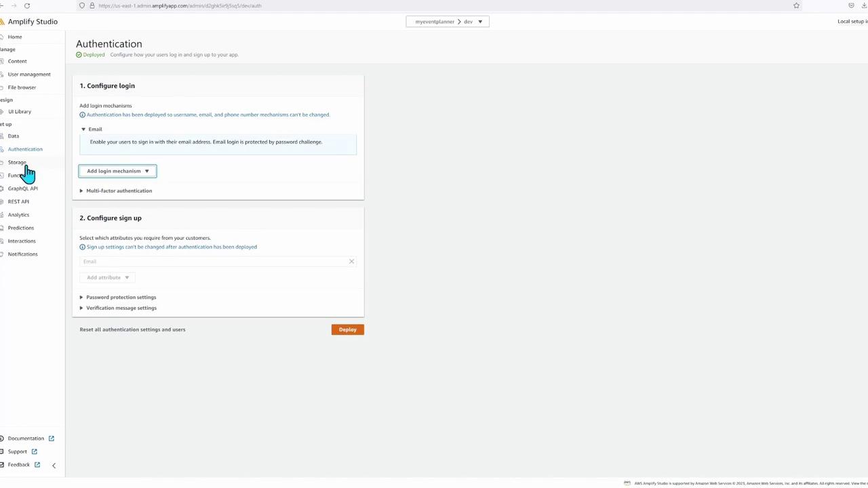Screen dimensions: 868x488
Task: Select GraphQL API in sidebar
Action: [23, 188]
